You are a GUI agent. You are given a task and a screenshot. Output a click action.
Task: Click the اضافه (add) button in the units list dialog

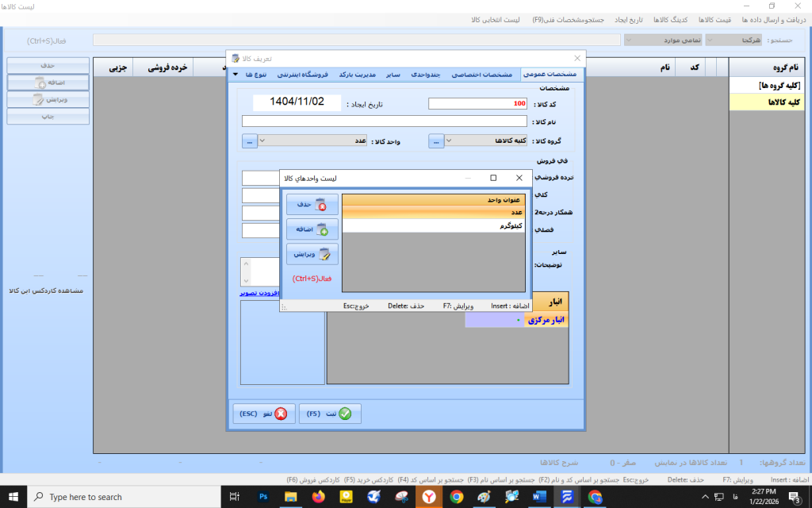tap(312, 229)
